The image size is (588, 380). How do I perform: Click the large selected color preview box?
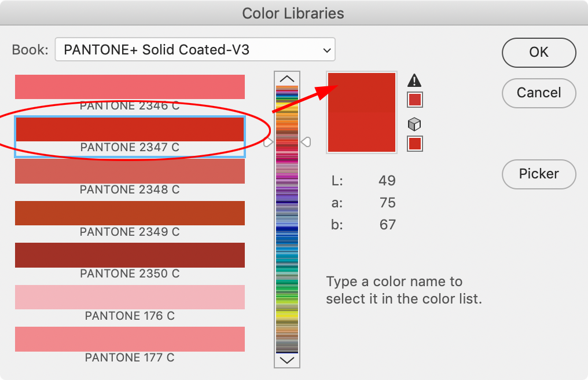(361, 112)
